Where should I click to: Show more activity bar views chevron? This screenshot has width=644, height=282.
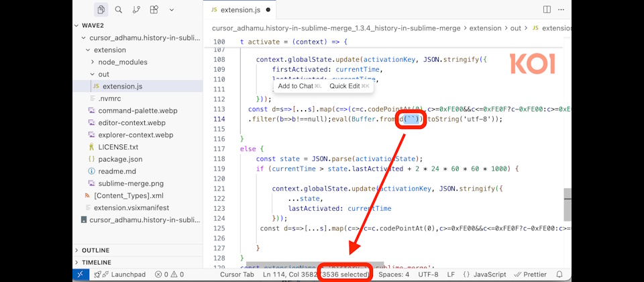172,10
